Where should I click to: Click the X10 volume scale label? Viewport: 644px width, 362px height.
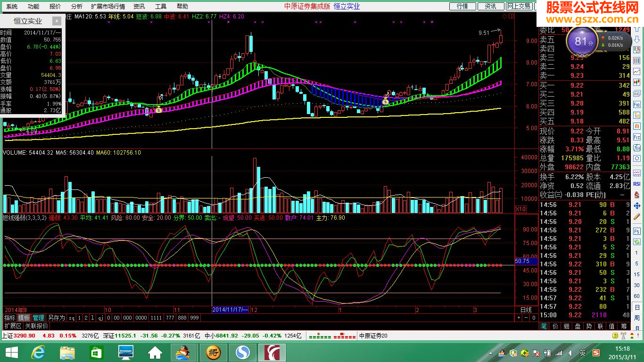pyautogui.click(x=521, y=209)
